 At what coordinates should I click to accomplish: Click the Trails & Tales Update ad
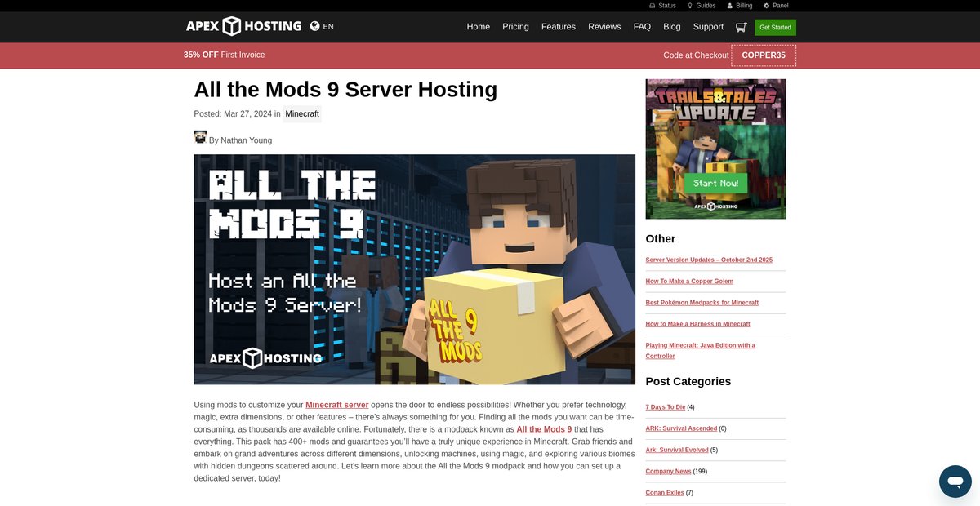715,149
